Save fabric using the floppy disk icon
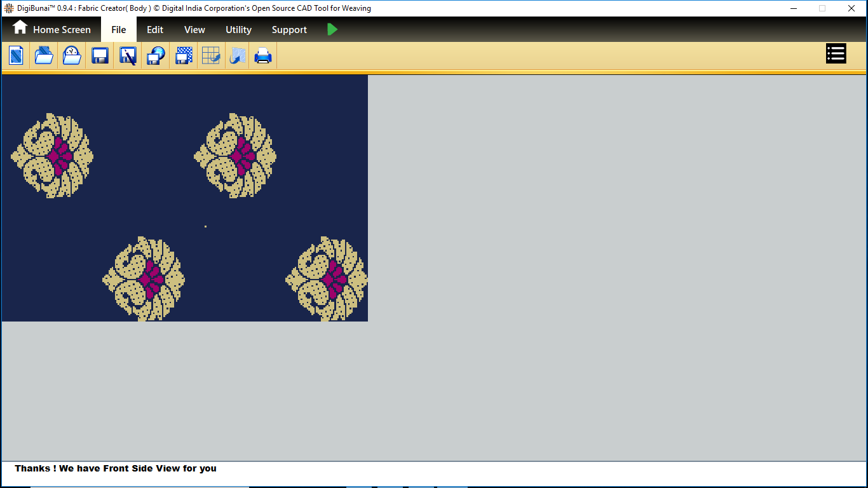 pos(100,56)
